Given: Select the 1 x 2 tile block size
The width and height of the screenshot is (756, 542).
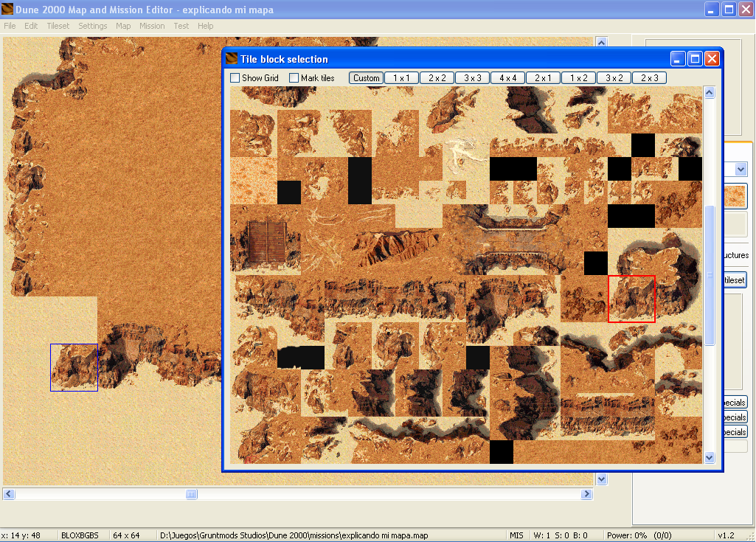Looking at the screenshot, I should pos(578,77).
